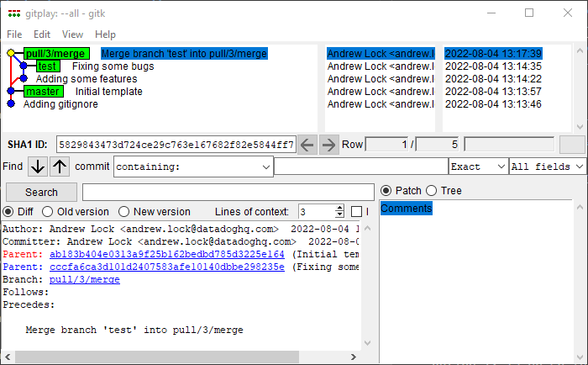The height and width of the screenshot is (365, 588).
Task: Click the author on the Fixing some bugs row
Action: tap(381, 66)
